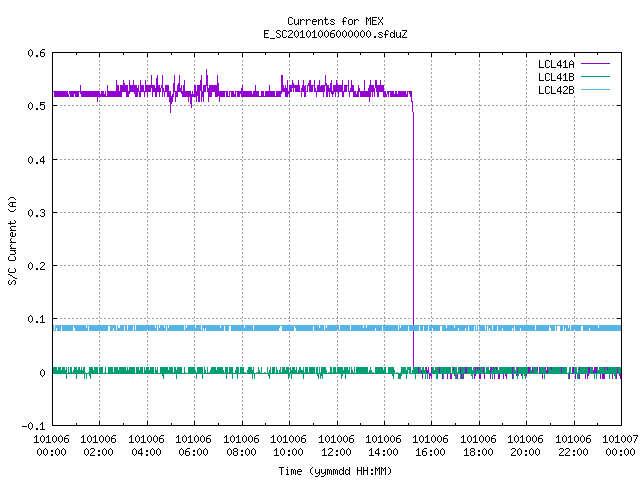The height and width of the screenshot is (480, 640).
Task: Click the 101006 10:00 x-axis tick label
Action: tap(288, 446)
